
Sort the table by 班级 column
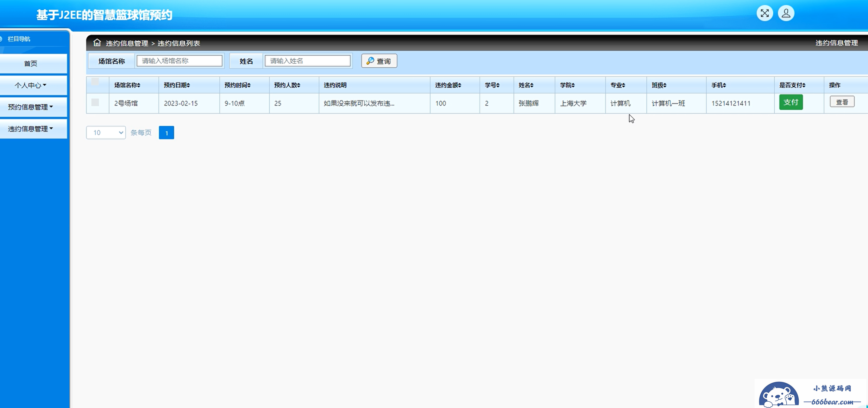point(659,85)
